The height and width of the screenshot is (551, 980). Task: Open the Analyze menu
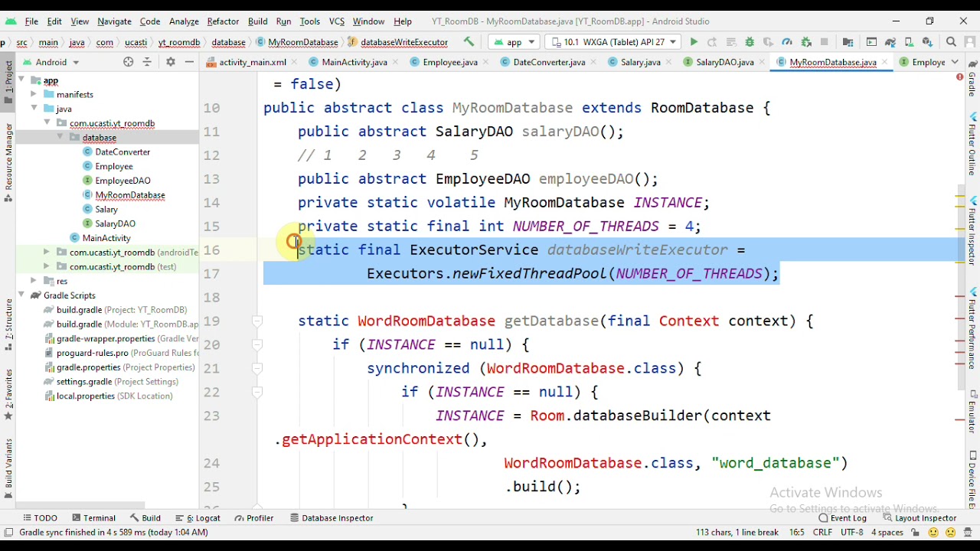coord(184,21)
